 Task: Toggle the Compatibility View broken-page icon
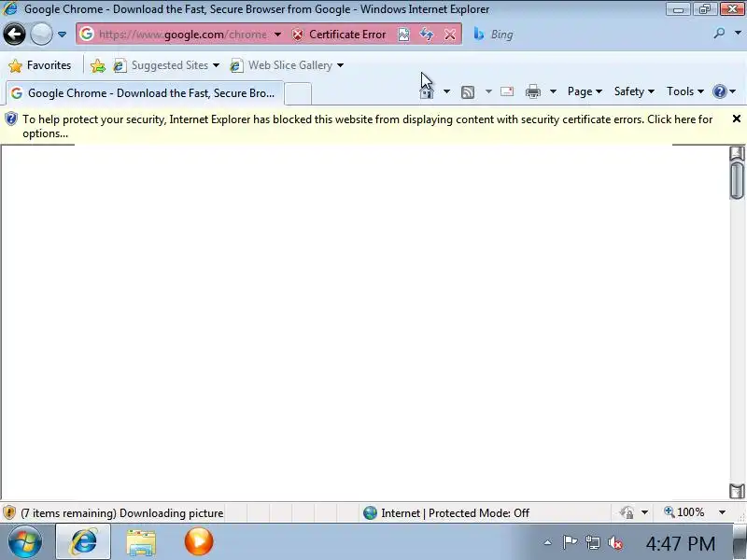pos(403,35)
